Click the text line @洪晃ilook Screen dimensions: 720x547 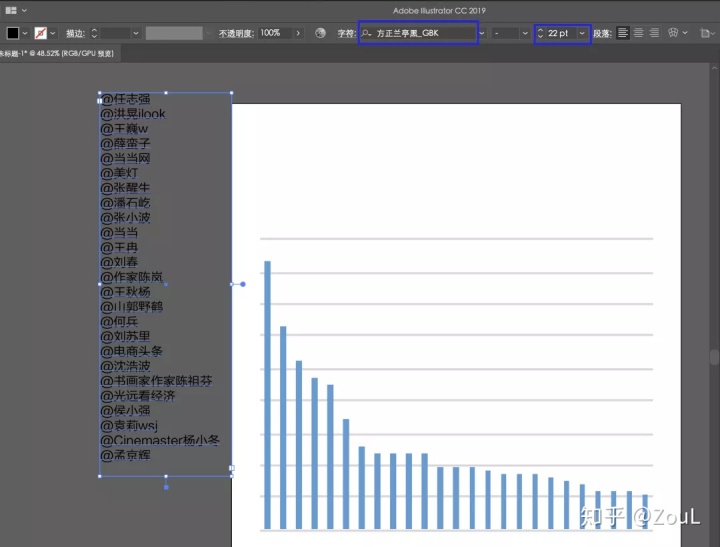tap(133, 113)
